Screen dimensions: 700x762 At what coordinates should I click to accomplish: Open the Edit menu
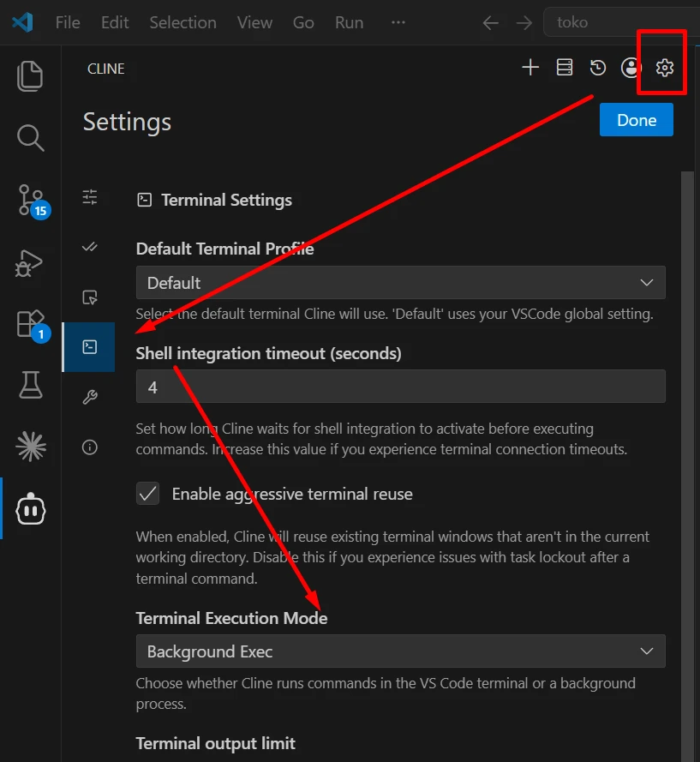coord(115,22)
